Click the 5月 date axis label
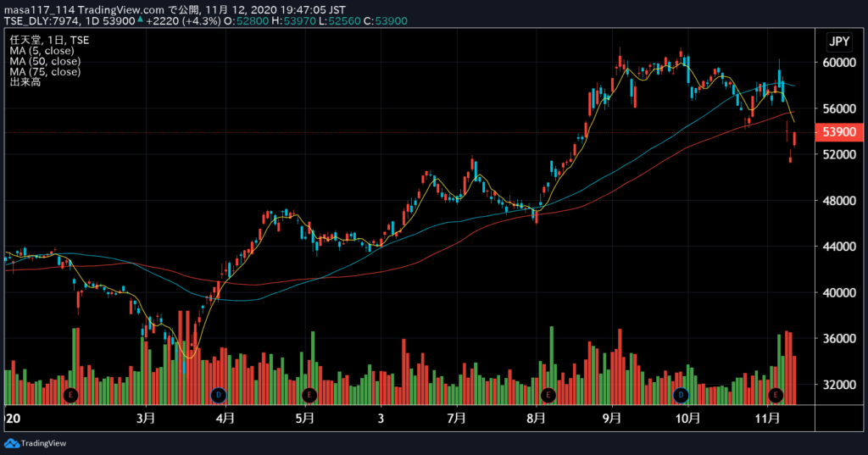The height and width of the screenshot is (455, 868). [x=304, y=418]
